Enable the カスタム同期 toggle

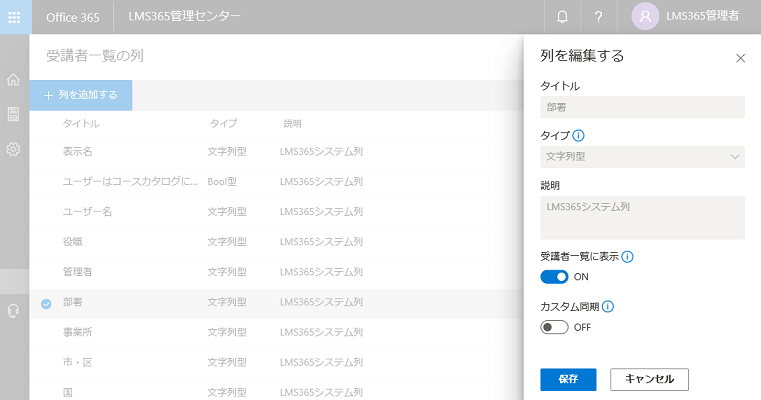pos(554,327)
